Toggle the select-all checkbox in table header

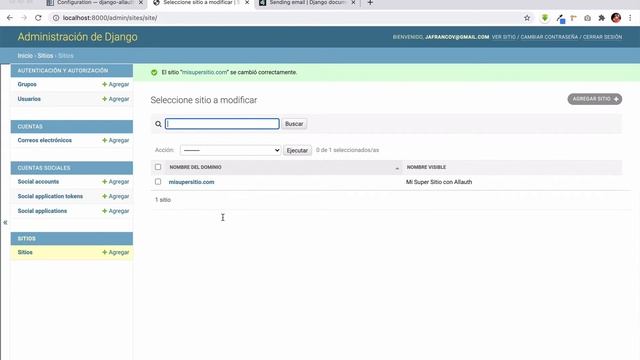[158, 167]
